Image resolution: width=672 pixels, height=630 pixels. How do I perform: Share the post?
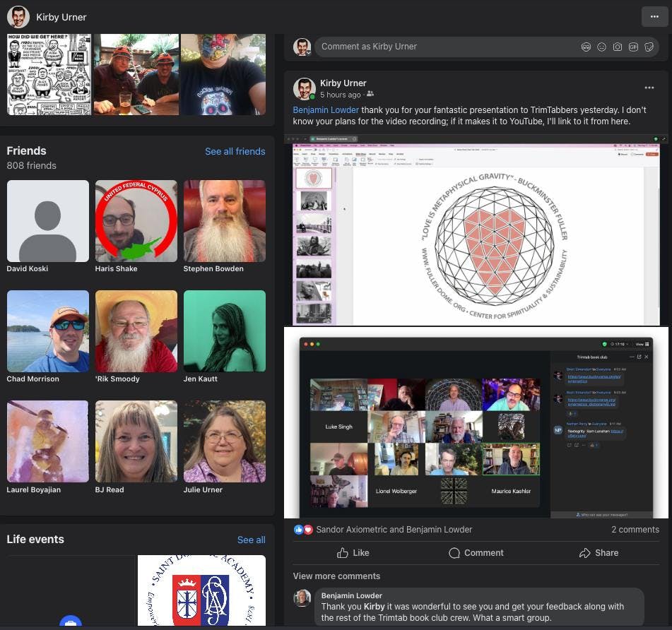[x=599, y=553]
